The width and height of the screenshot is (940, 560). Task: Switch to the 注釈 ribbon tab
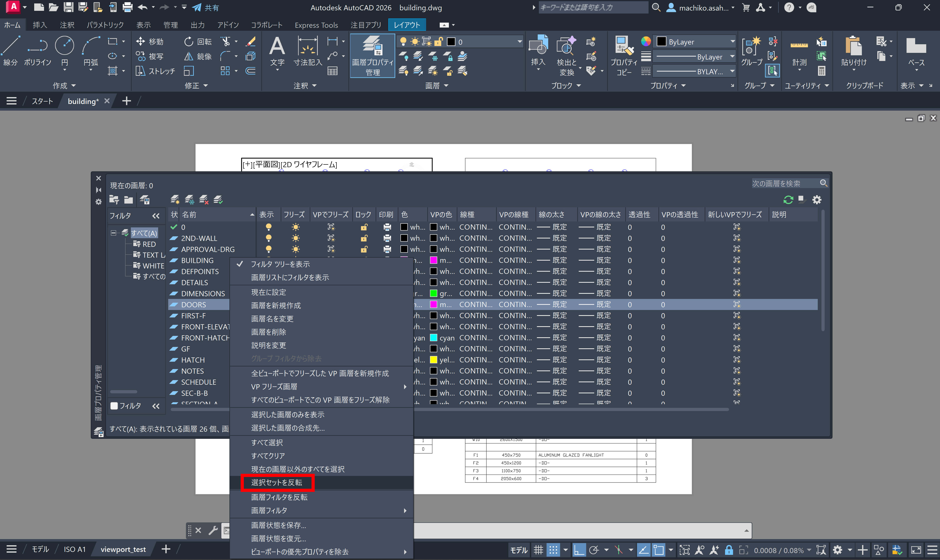tap(67, 25)
